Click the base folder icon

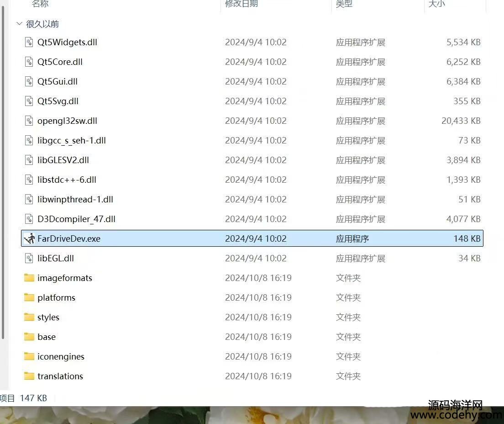(x=29, y=336)
